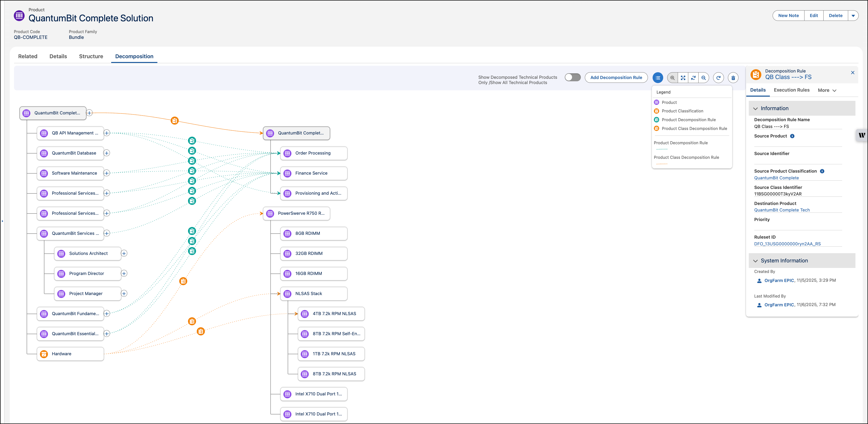Open the QB Class ---> FS title link
This screenshot has width=868, height=424.
(x=788, y=77)
